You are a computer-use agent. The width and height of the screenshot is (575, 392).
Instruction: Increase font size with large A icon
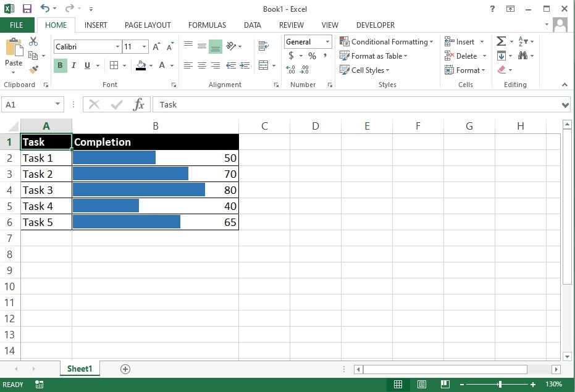coord(157,46)
